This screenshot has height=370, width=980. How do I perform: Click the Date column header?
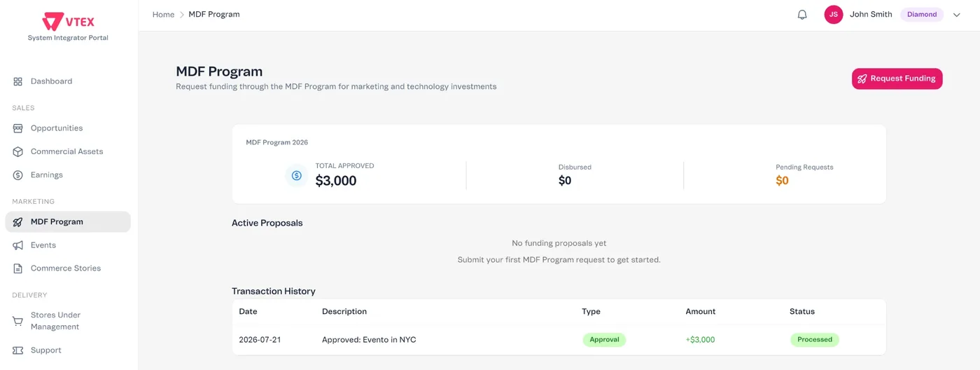(x=248, y=312)
